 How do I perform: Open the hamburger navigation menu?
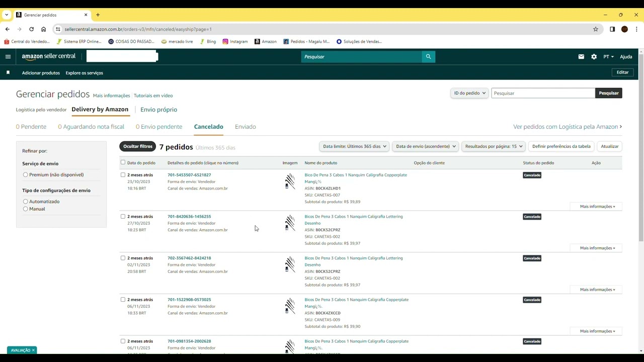pos(8,57)
